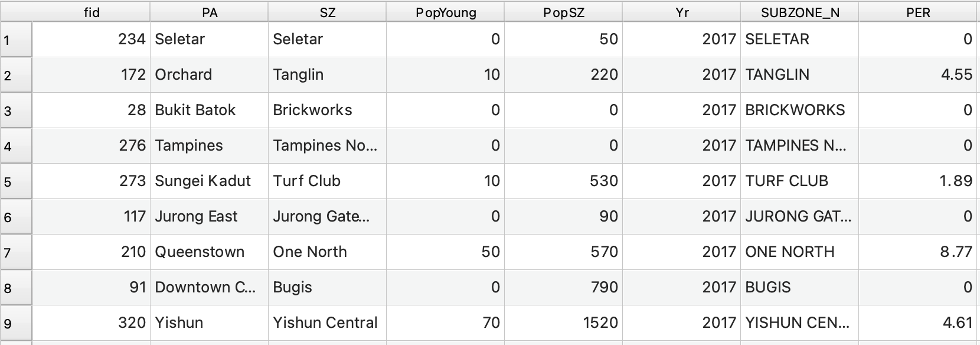980x345 pixels.
Task: Click row header number 9
Action: pyautogui.click(x=16, y=324)
